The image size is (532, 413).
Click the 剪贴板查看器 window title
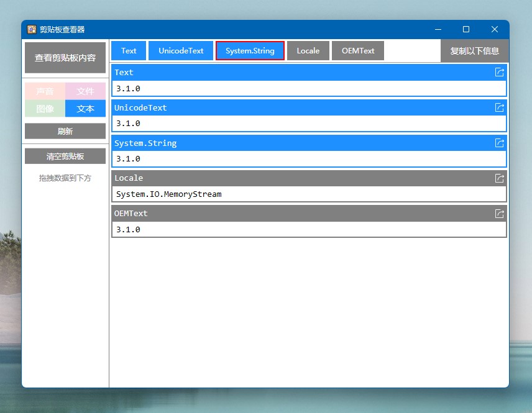(62, 30)
